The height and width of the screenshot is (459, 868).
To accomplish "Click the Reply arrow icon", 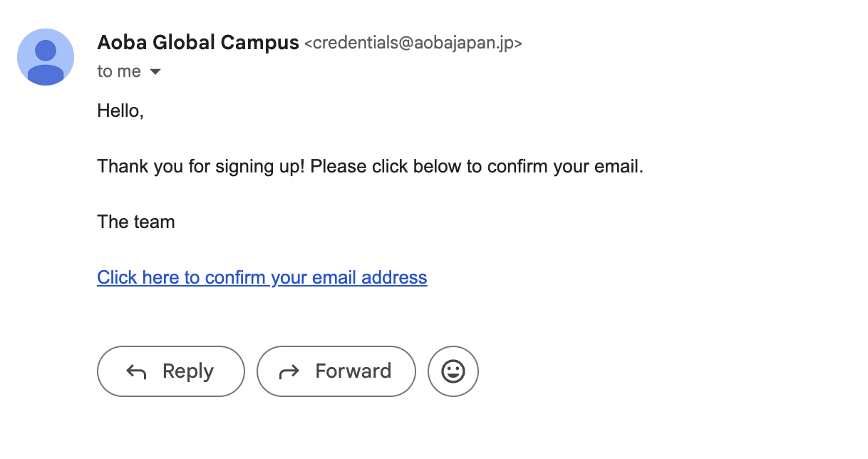I will (x=136, y=371).
